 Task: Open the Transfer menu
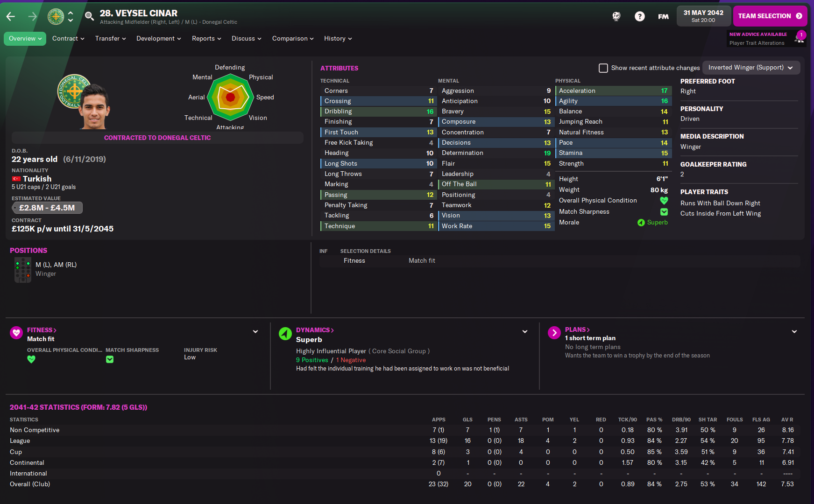pyautogui.click(x=111, y=39)
